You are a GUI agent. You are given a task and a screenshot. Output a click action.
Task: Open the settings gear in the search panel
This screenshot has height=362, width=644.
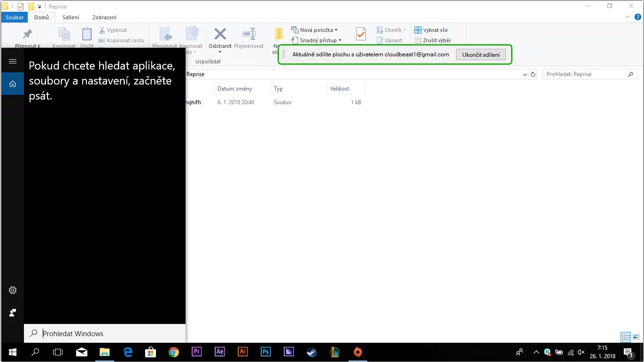pos(13,290)
